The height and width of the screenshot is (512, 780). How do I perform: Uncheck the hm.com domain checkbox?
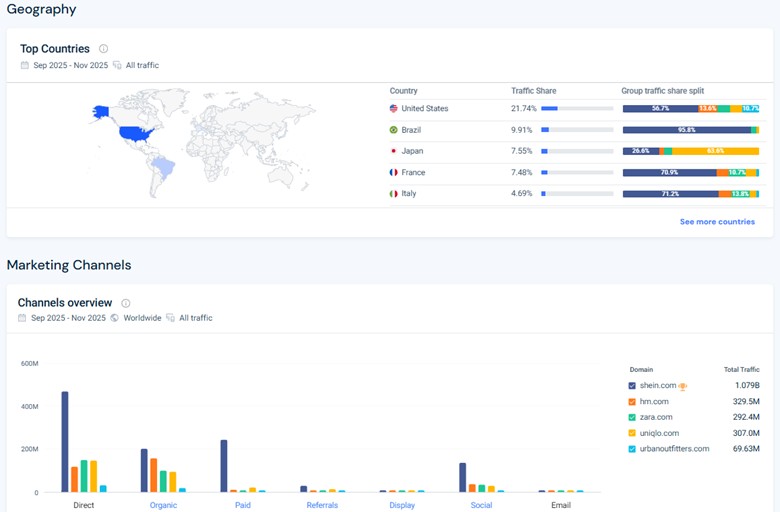(x=632, y=402)
